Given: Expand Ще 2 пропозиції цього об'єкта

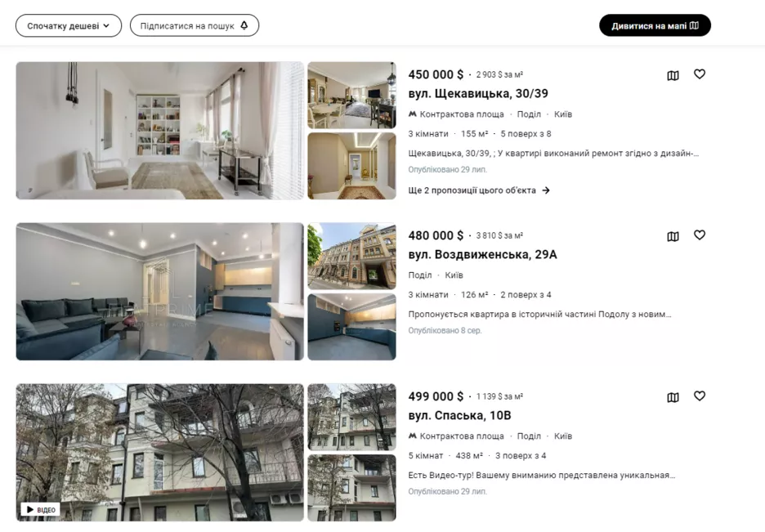Looking at the screenshot, I should coord(479,190).
